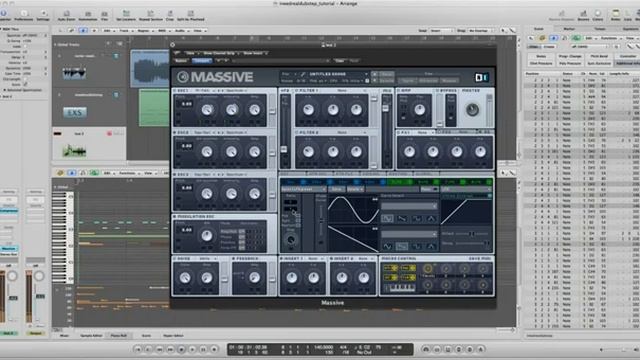The width and height of the screenshot is (640, 360).
Task: Click the Split by Playhead toolbar icon
Action: (191, 16)
